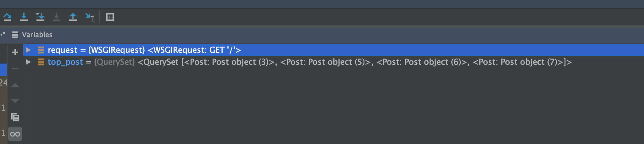Remove selected watch with minus icon

(15, 68)
